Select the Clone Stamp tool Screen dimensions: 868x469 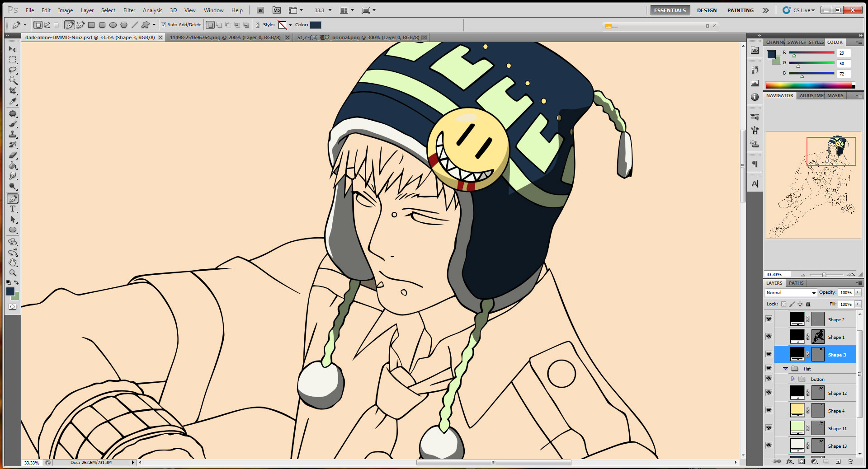13,134
